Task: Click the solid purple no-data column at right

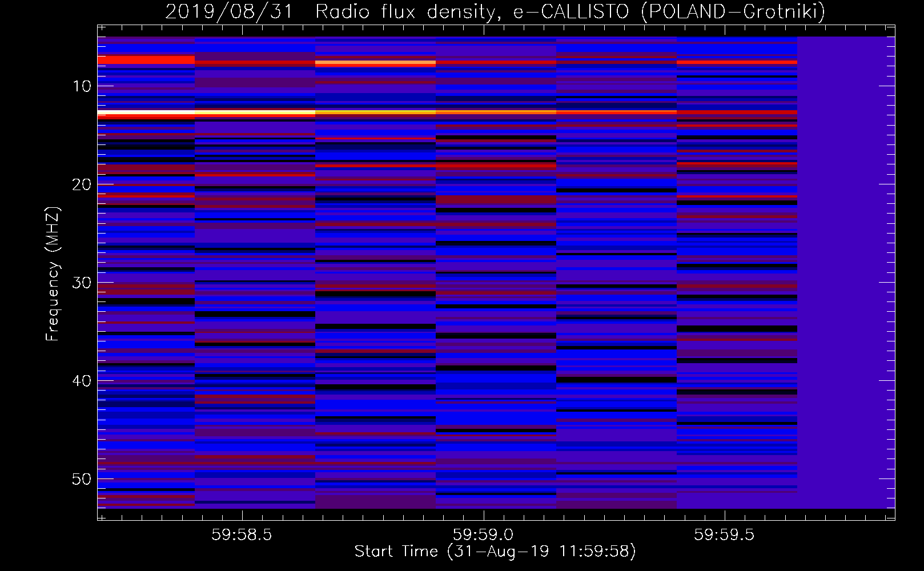Action: (846, 272)
